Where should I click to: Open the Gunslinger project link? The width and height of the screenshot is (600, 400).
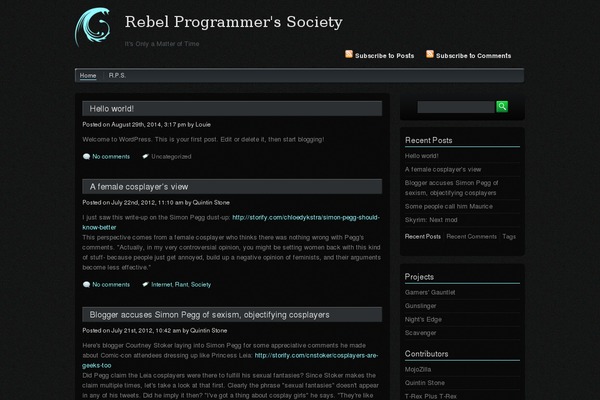coord(421,306)
